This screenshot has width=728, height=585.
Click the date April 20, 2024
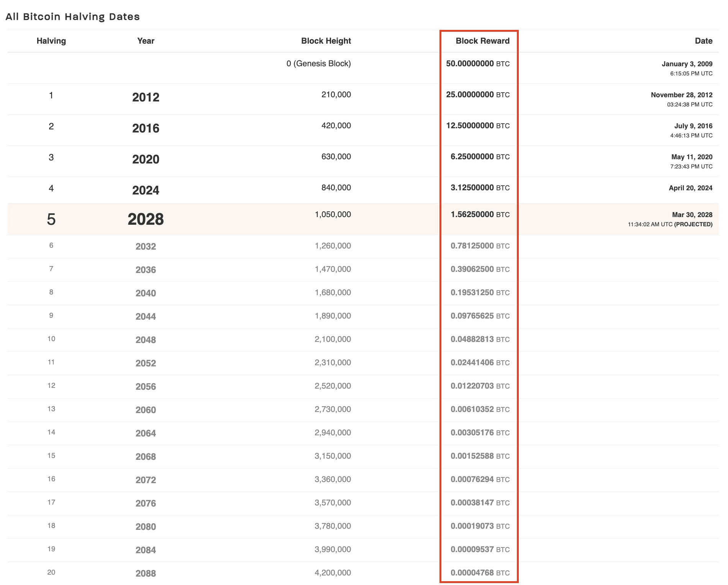(x=690, y=188)
